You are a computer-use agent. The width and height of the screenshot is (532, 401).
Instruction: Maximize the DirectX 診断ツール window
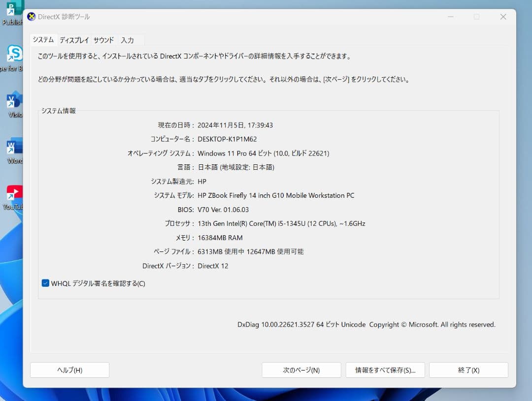point(476,17)
